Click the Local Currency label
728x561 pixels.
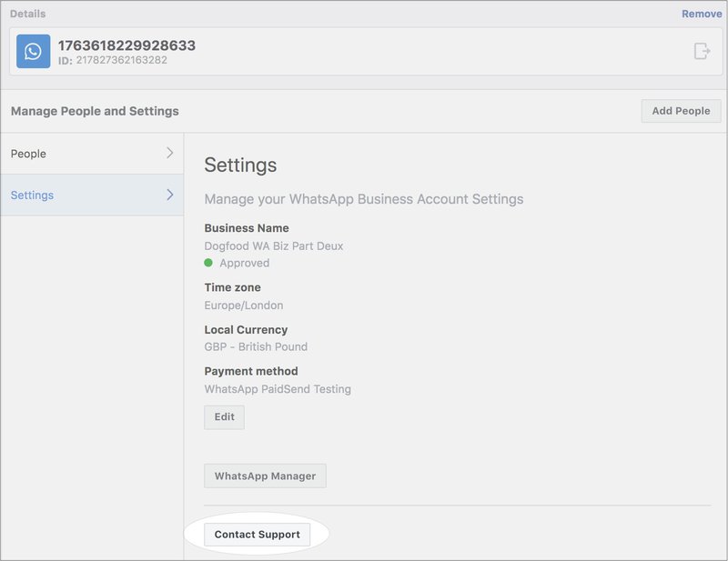[246, 330]
